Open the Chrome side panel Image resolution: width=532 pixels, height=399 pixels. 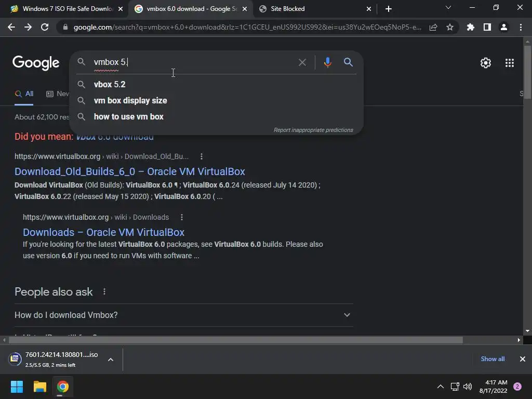pyautogui.click(x=487, y=27)
